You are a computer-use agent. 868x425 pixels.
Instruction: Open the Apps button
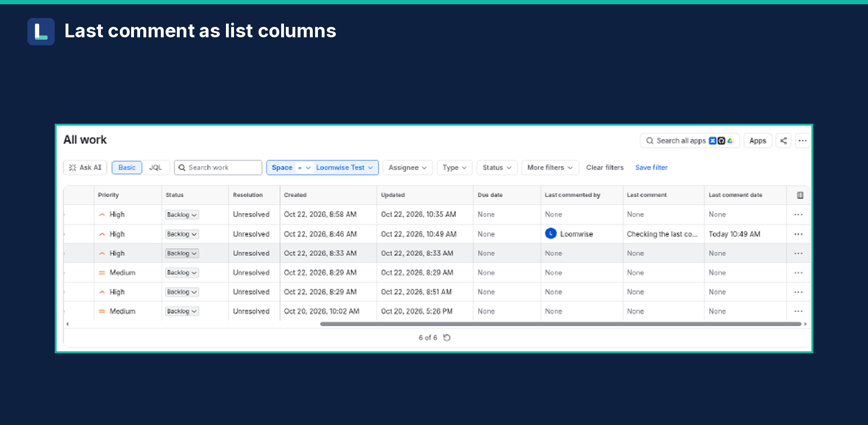758,141
